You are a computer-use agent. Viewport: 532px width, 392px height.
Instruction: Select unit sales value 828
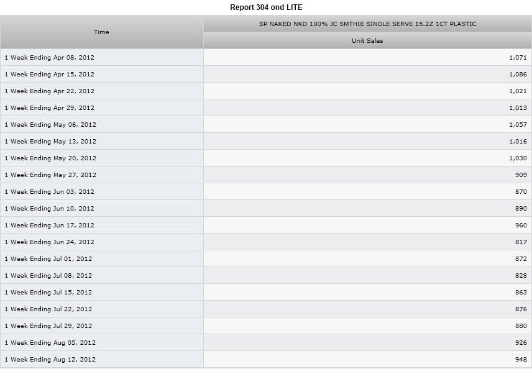pyautogui.click(x=521, y=275)
